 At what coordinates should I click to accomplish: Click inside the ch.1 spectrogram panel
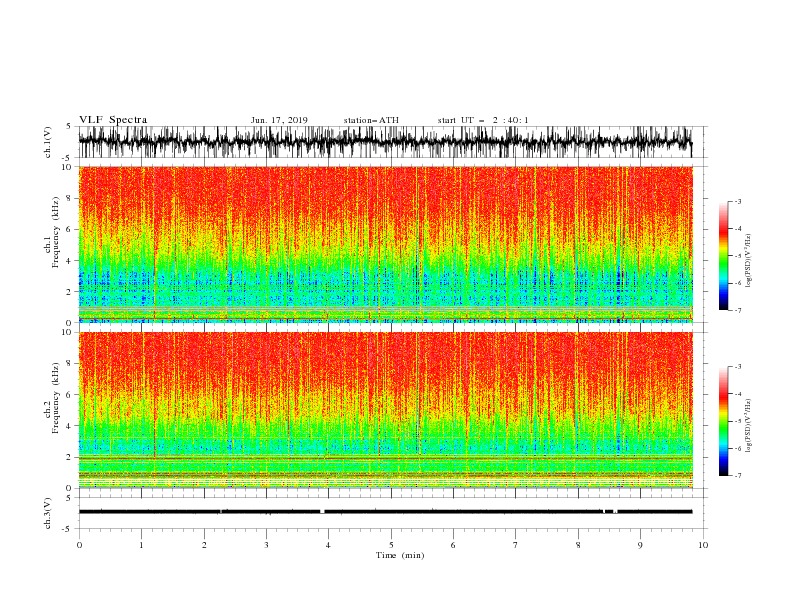point(385,244)
